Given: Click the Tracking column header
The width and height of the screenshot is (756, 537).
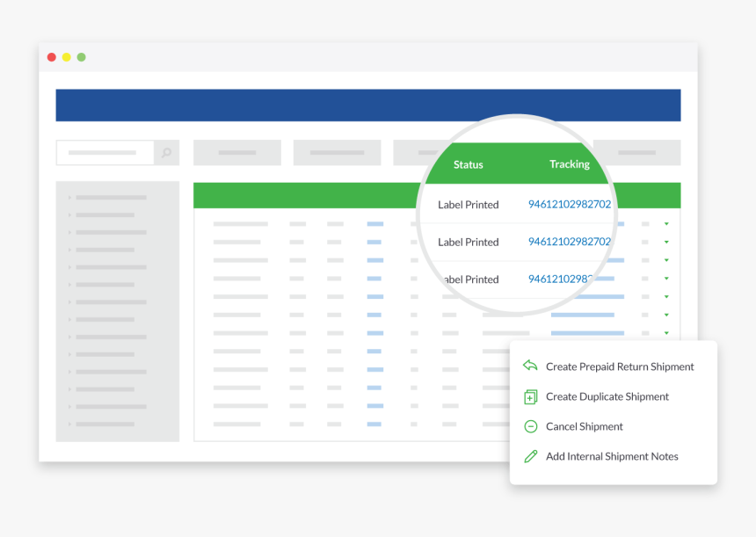Looking at the screenshot, I should click(570, 164).
